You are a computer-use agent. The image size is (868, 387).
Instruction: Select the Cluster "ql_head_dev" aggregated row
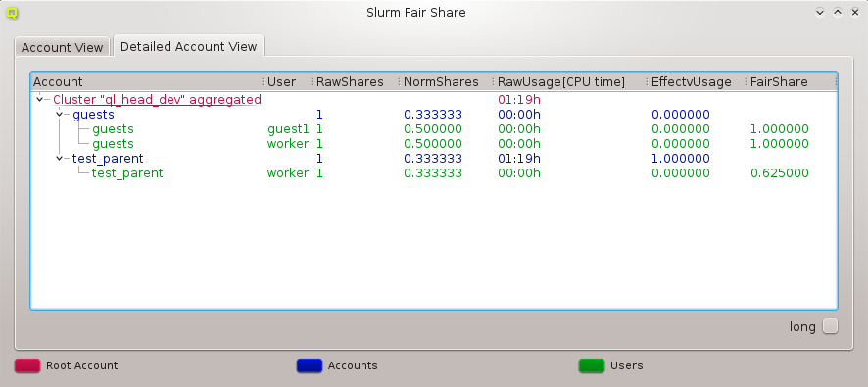(433, 100)
